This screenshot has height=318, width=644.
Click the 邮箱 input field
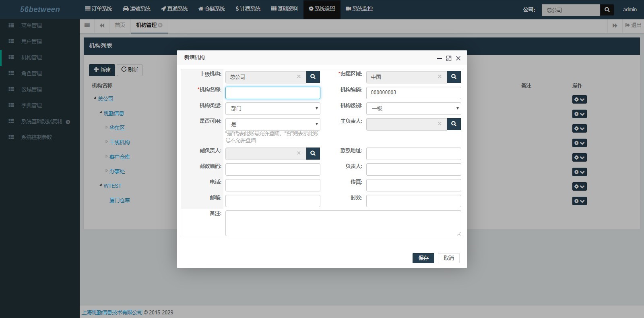(x=273, y=201)
